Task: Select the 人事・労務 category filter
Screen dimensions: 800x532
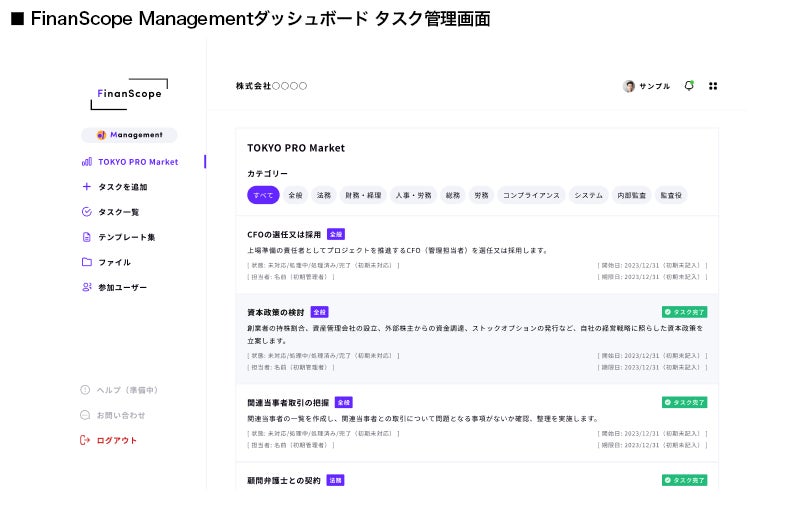Action: (413, 195)
